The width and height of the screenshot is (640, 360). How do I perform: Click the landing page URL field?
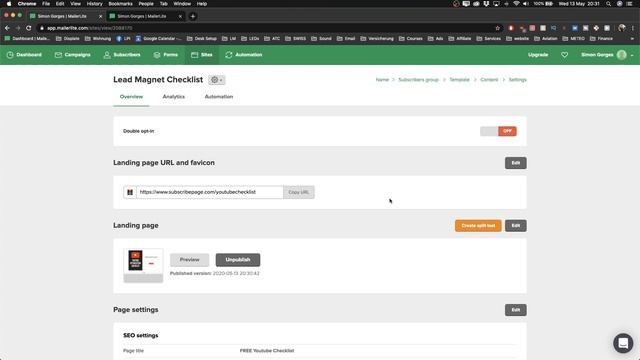[x=209, y=192]
